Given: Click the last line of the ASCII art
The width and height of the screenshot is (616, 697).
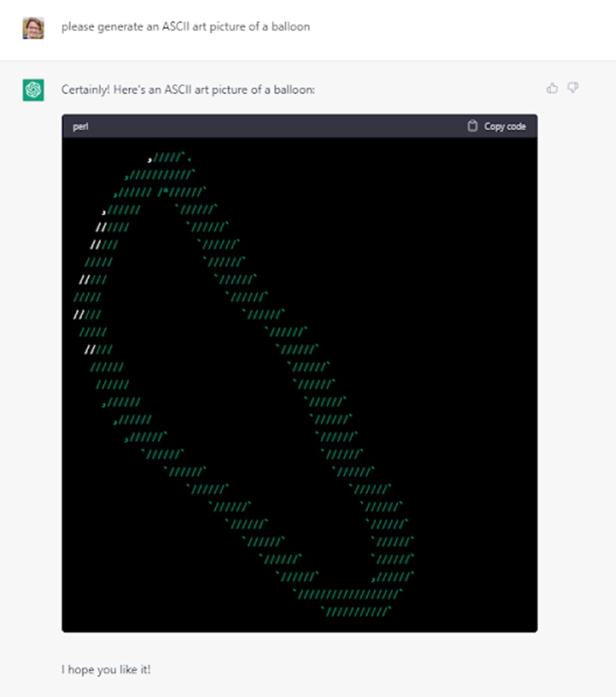Looking at the screenshot, I should [357, 611].
